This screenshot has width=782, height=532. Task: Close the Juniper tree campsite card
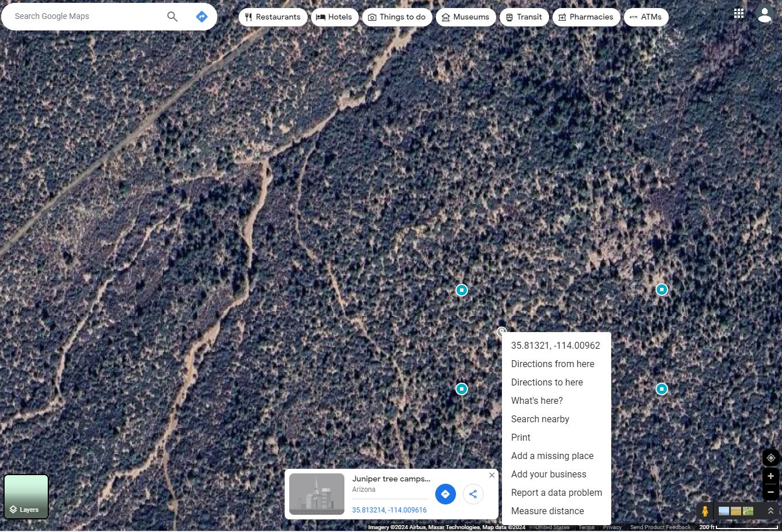492,475
